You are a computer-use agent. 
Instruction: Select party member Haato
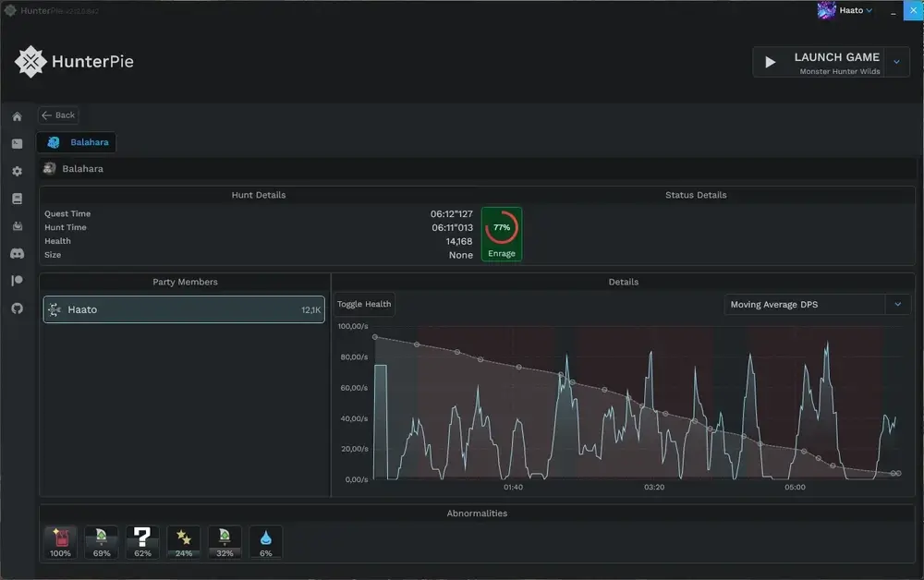click(184, 309)
